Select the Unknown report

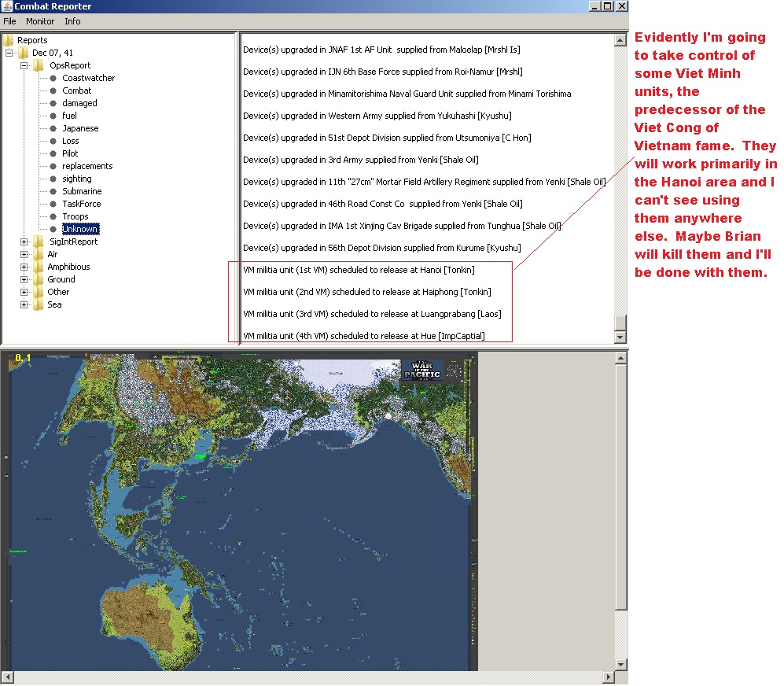pos(80,229)
